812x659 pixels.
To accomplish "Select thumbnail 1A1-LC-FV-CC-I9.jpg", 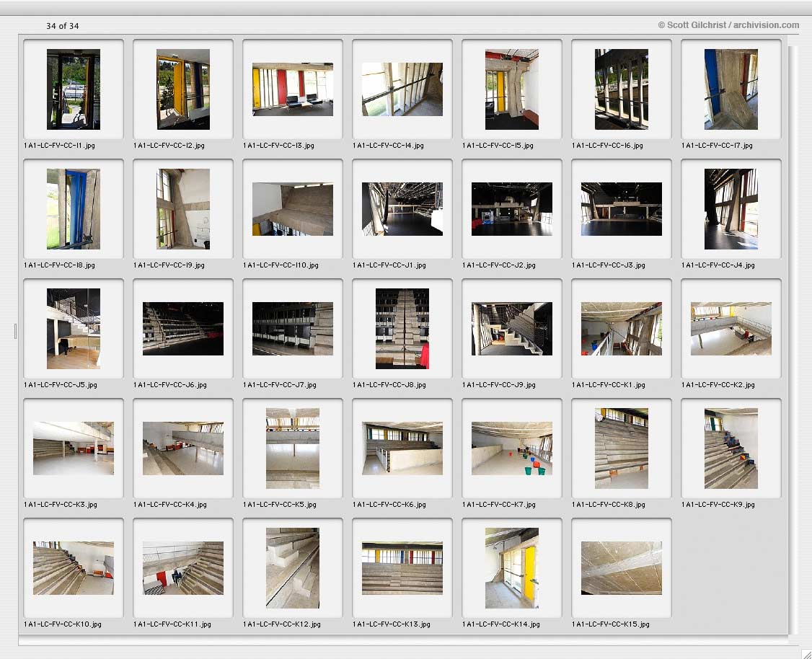I will click(183, 209).
